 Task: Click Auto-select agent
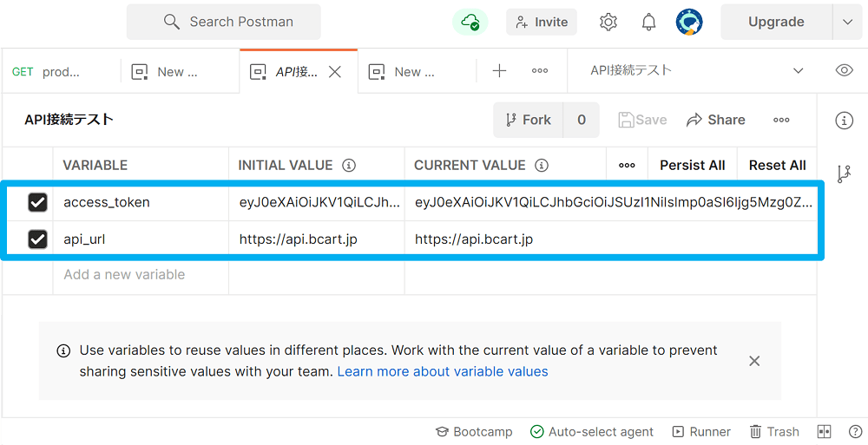tap(592, 432)
